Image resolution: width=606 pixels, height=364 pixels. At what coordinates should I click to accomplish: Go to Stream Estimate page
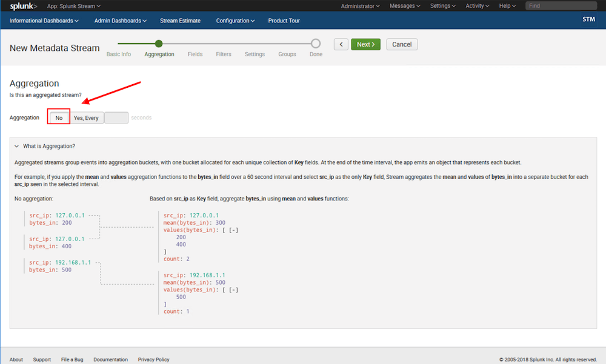click(180, 21)
